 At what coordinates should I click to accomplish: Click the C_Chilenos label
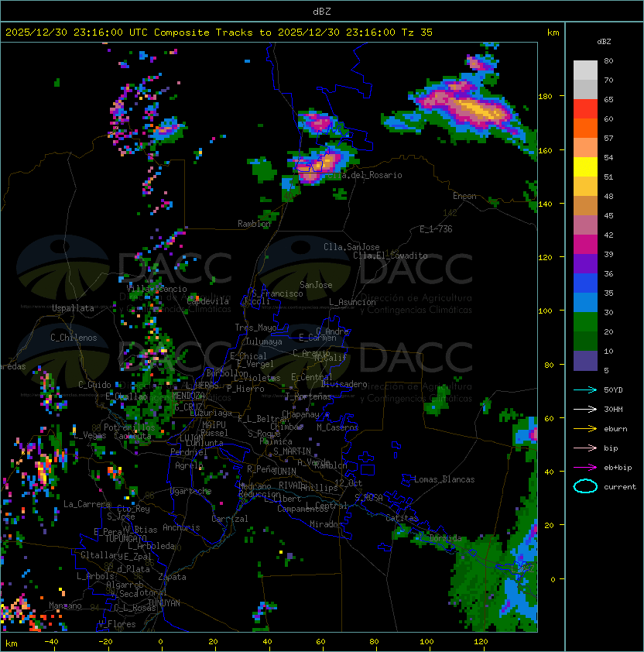click(x=74, y=338)
